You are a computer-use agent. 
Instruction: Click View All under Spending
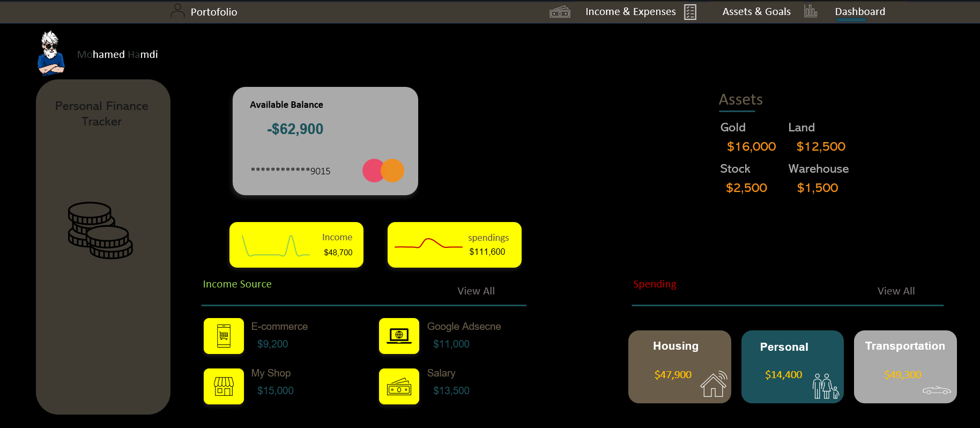click(895, 291)
